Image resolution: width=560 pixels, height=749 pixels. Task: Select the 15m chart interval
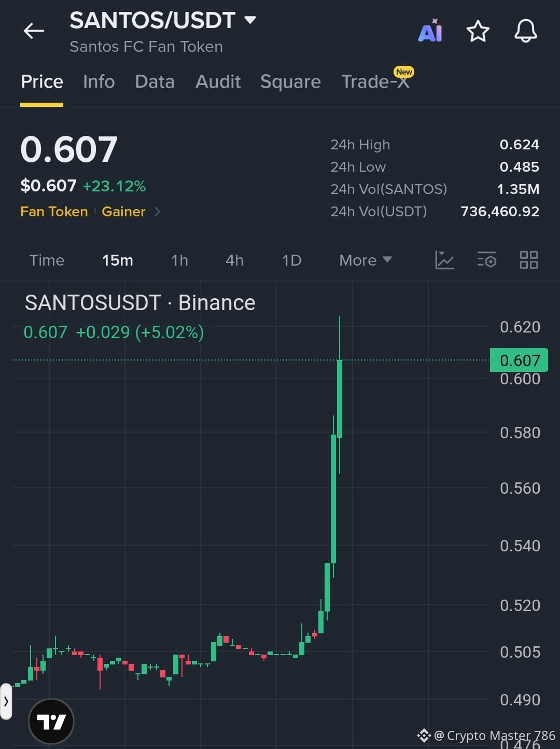[x=118, y=260]
